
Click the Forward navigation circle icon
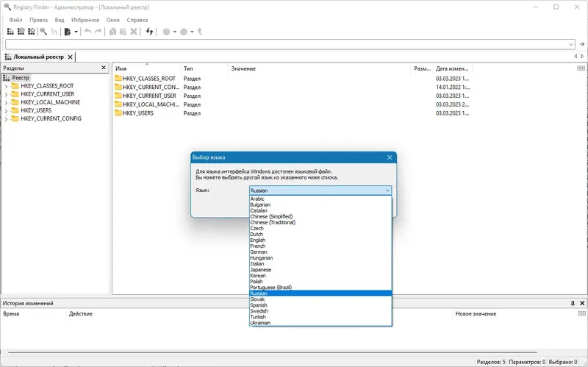[x=183, y=32]
